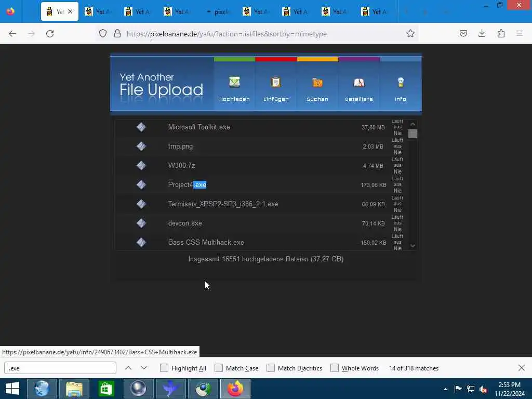
Task: Switch to the pixel tab
Action: 217,11
